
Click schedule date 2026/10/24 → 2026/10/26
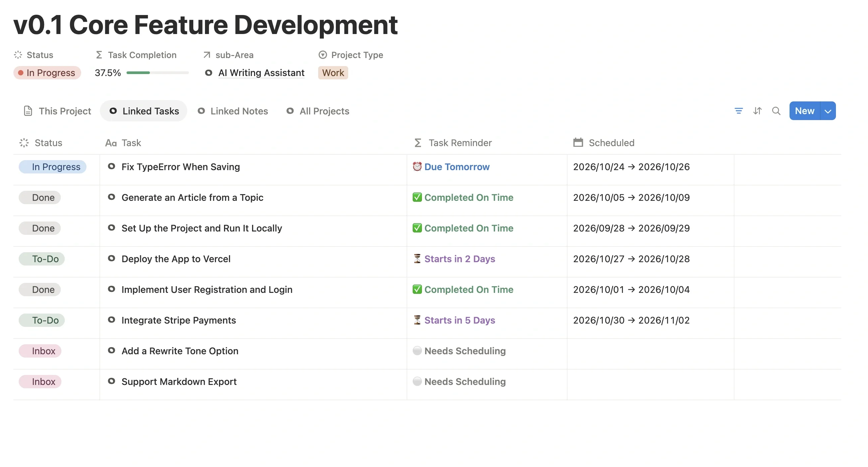click(x=631, y=167)
